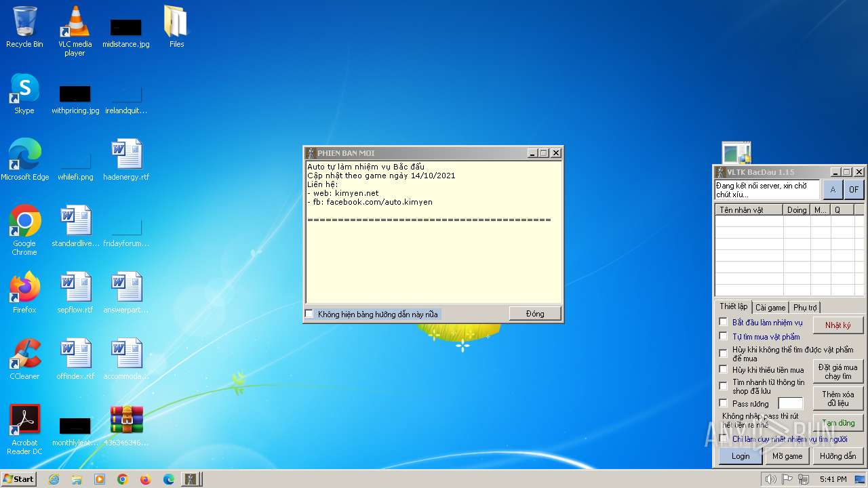Image resolution: width=868 pixels, height=488 pixels.
Task: Open Microsoft Edge desktop shortcut
Action: 24,160
